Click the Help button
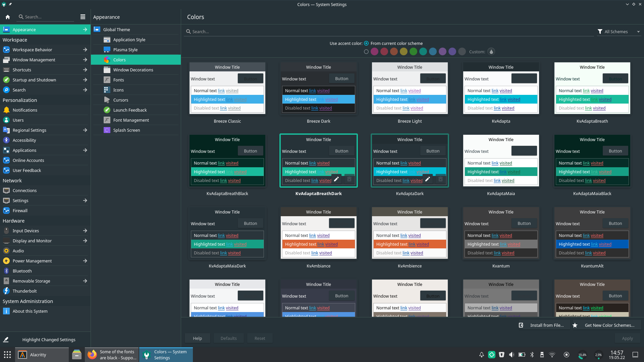Viewport: 644px width, 362px height. 198,338
